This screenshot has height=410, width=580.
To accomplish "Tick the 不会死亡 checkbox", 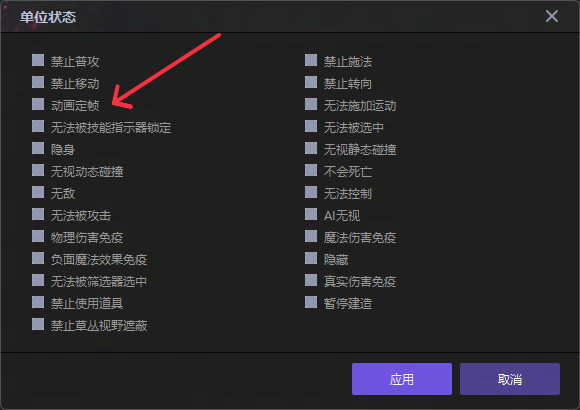I will 311,170.
